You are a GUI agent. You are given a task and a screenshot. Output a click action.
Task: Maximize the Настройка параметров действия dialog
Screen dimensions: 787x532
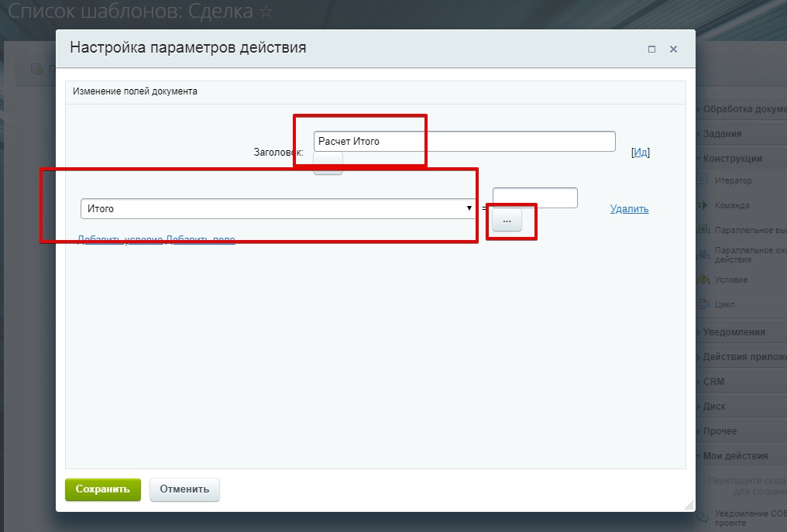[x=651, y=50]
